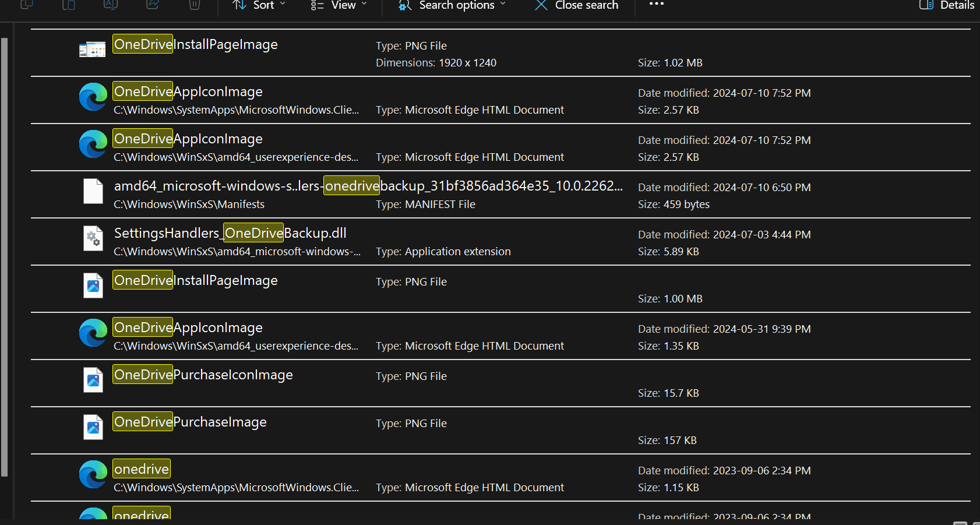The height and width of the screenshot is (525, 980).
Task: Click the gear icon of SettingsHandlers_OneDriveBackup.dll
Action: (93, 238)
